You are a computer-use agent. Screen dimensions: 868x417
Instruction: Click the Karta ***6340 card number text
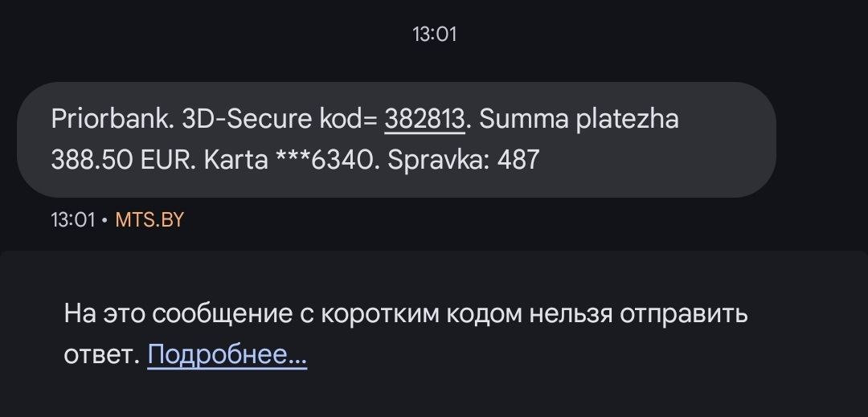coord(292,160)
